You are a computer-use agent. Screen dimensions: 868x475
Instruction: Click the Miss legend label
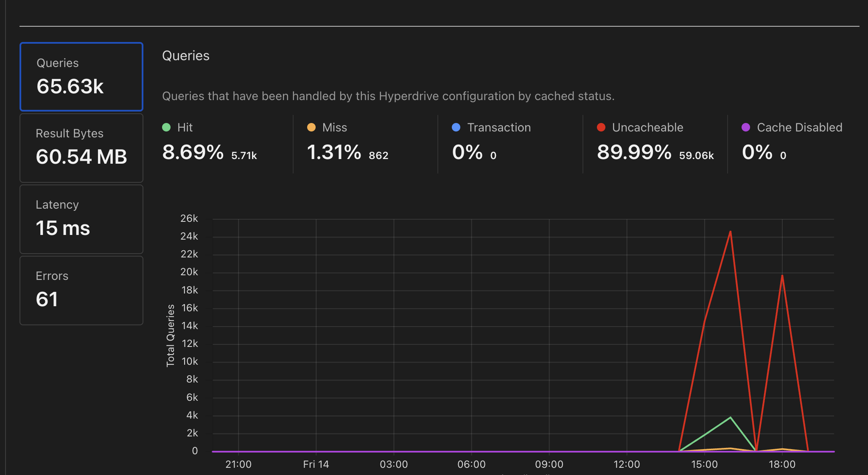pos(334,127)
